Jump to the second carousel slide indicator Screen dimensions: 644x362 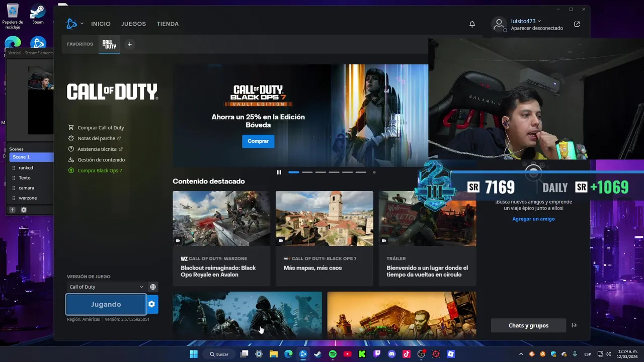click(x=307, y=172)
